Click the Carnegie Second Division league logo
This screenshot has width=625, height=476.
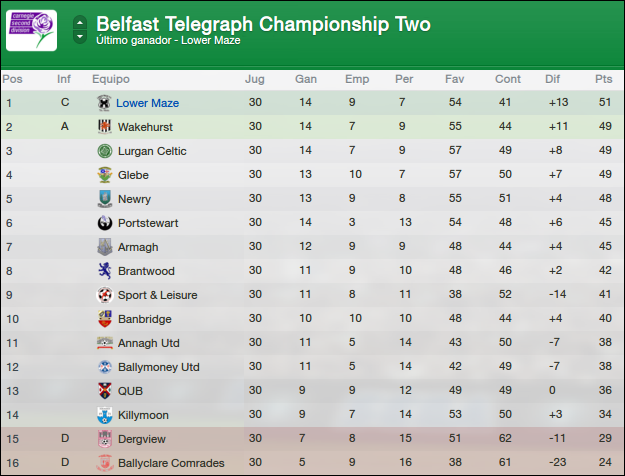[x=31, y=30]
